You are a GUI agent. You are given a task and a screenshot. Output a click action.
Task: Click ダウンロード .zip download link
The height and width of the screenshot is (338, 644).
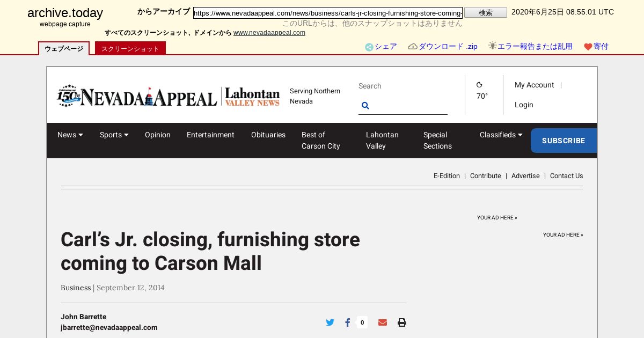point(443,47)
